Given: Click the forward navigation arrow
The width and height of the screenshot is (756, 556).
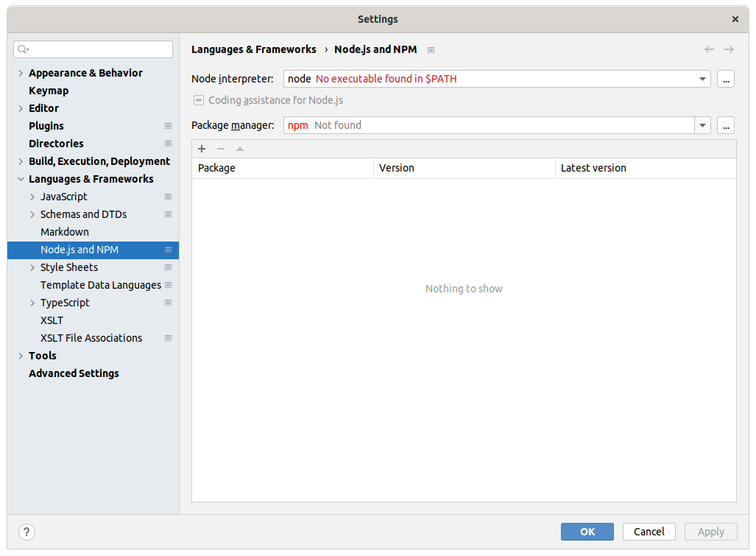Looking at the screenshot, I should pos(729,49).
